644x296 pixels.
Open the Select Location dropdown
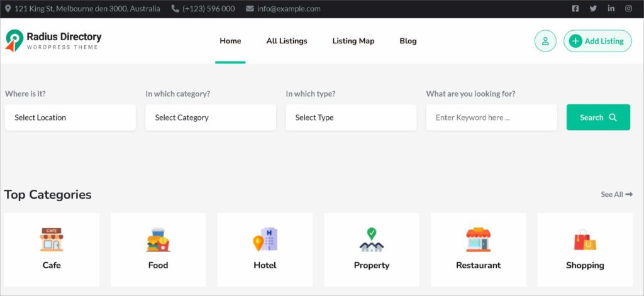(70, 118)
